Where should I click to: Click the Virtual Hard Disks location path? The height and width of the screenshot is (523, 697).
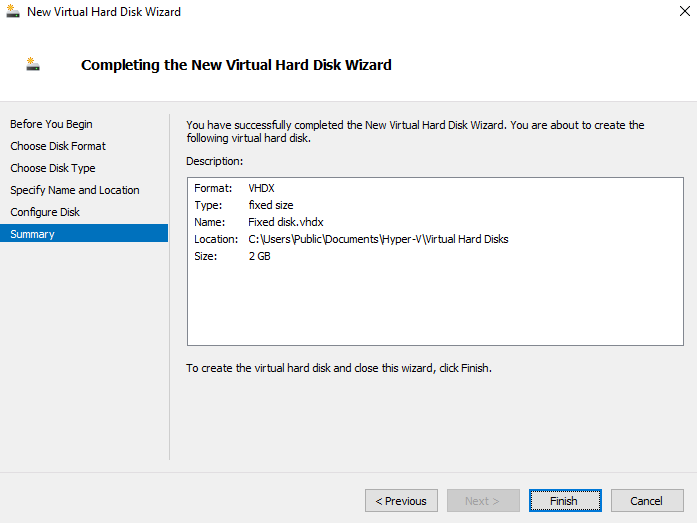(x=378, y=239)
